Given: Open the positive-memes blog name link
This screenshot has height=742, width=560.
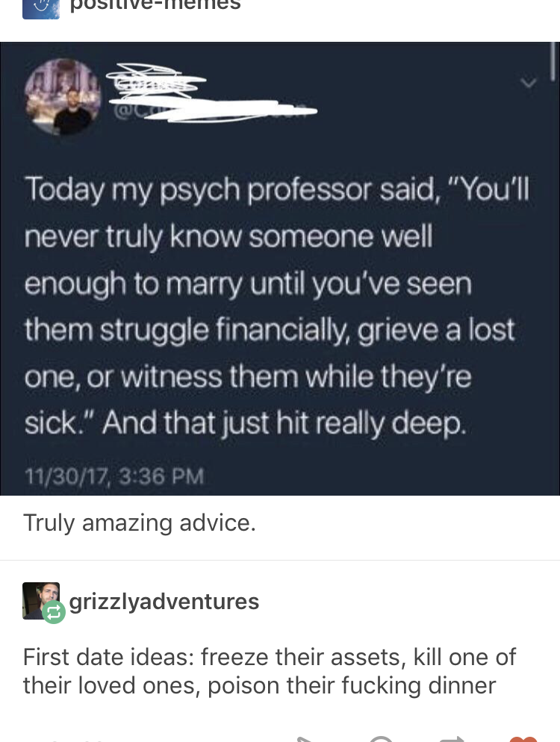Looking at the screenshot, I should tap(155, 5).
